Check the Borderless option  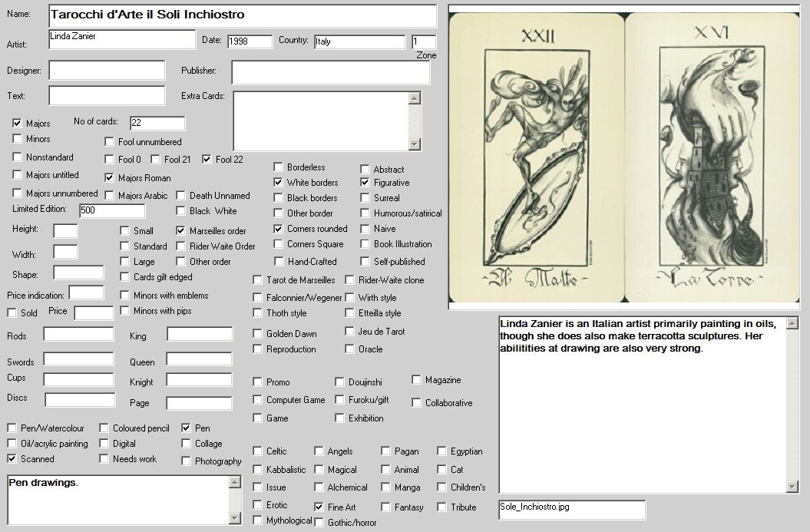279,167
